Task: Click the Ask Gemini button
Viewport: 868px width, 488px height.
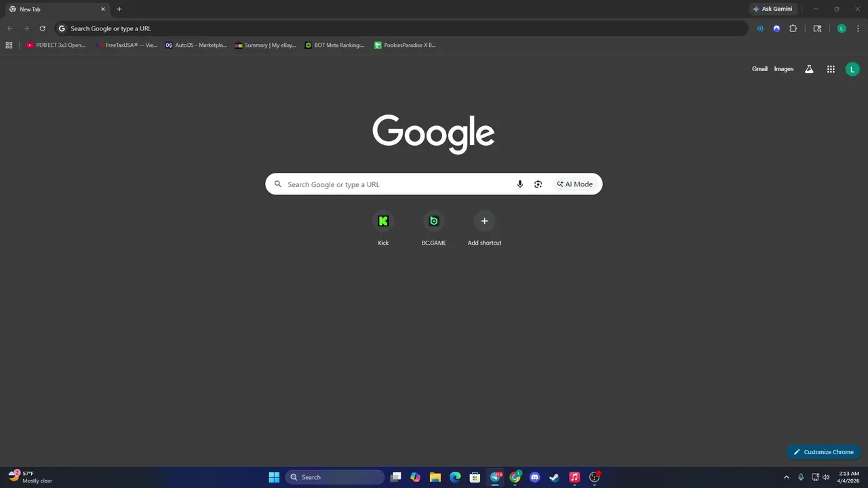Action: click(772, 9)
